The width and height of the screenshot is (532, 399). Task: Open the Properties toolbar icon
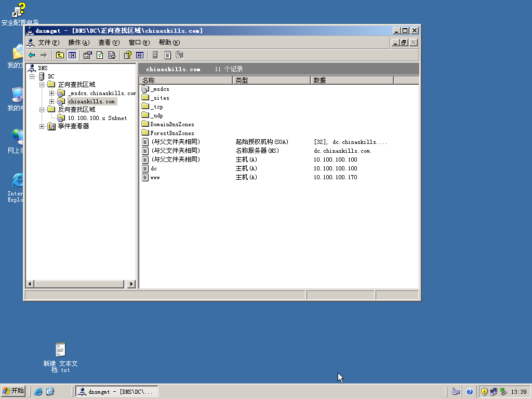point(87,55)
